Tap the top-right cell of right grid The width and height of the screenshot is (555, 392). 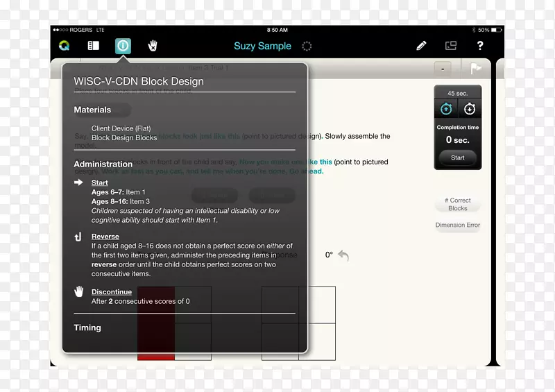(x=317, y=305)
